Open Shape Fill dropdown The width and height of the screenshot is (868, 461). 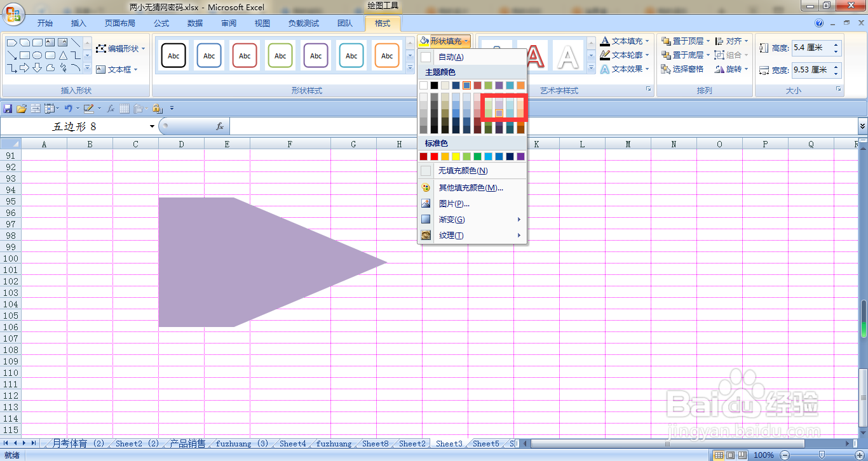point(444,41)
